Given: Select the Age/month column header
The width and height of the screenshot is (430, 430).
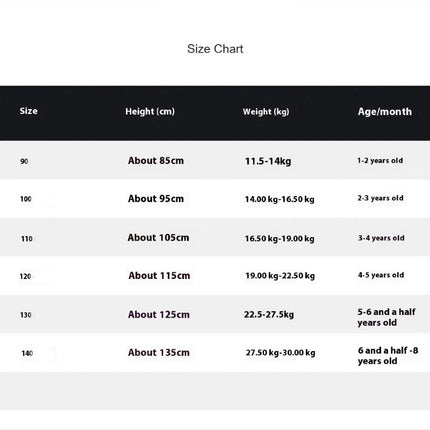Looking at the screenshot, I should [385, 112].
